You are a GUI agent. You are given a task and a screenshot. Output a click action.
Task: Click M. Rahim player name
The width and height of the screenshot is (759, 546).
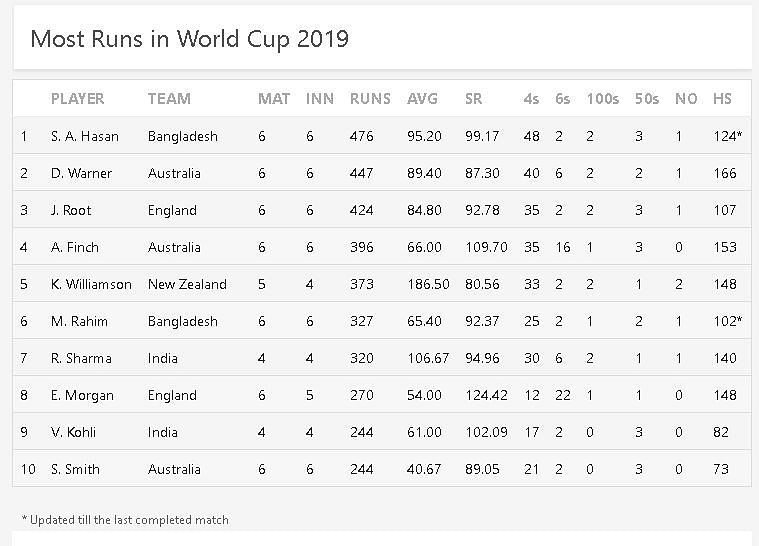79,321
